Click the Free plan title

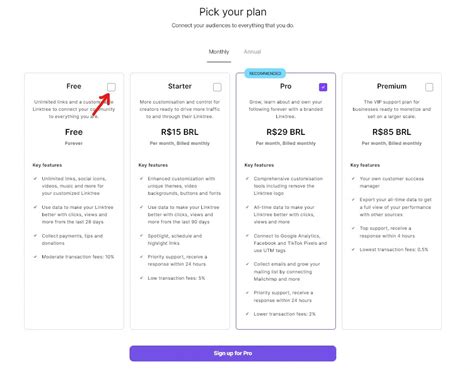point(74,86)
